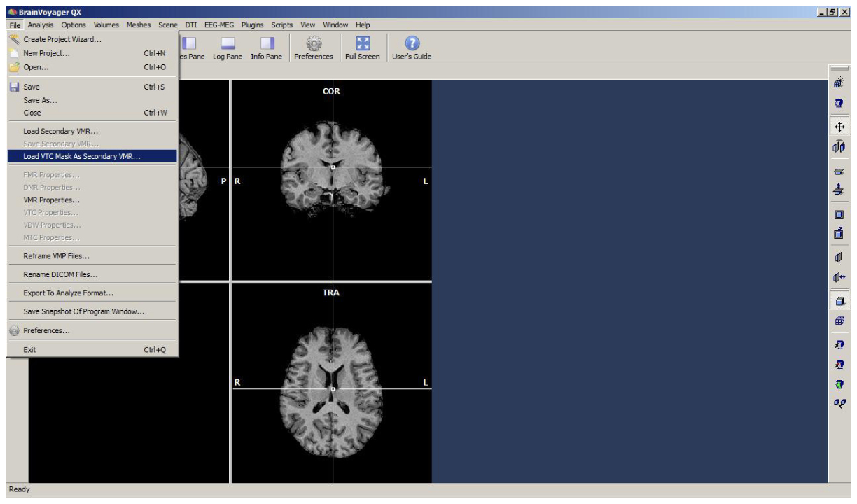This screenshot has width=857, height=504.
Task: Open Preferences from the toolbar gear icon
Action: tap(314, 48)
